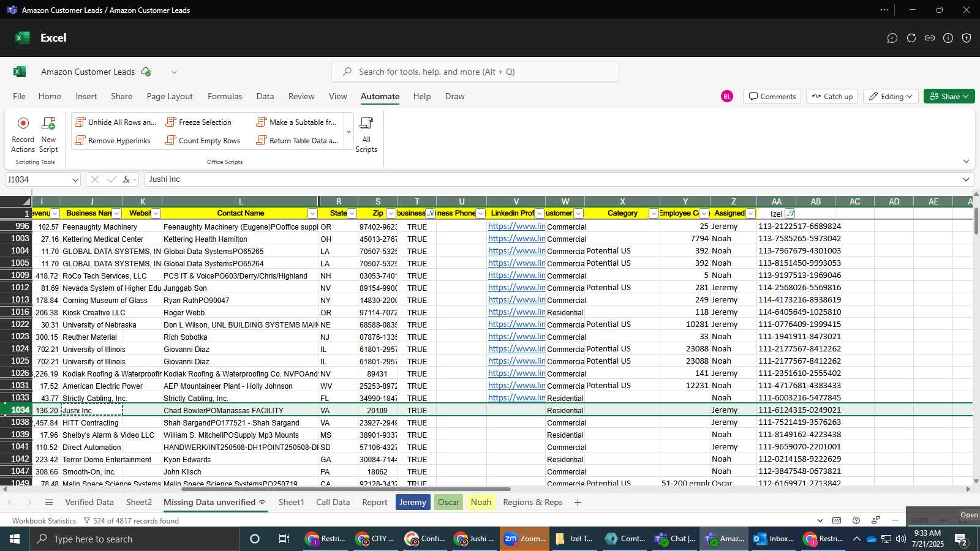Open the all sheets list icon
This screenshot has height=551, width=980.
[x=49, y=502]
